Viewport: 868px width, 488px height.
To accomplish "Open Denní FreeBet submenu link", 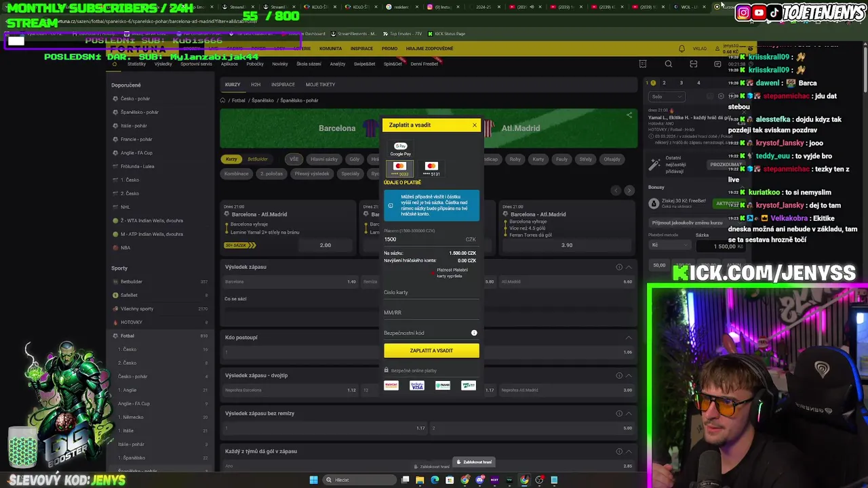I will pyautogui.click(x=424, y=64).
